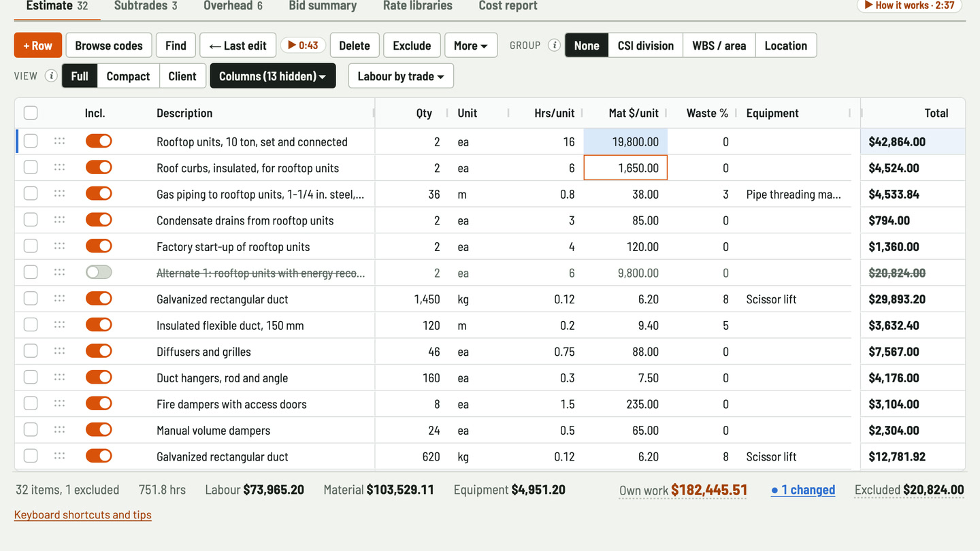Click the drag handle for Factory start-up row
The image size is (980, 551).
59,246
